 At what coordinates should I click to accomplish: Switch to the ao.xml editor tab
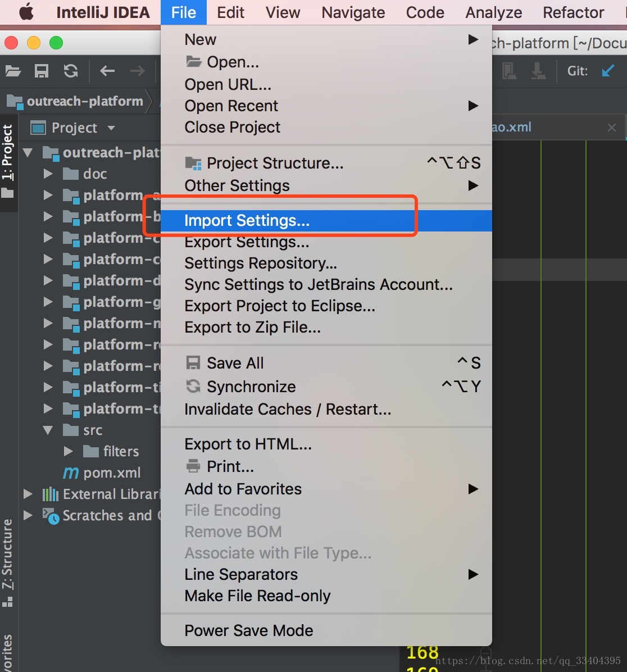(x=511, y=128)
